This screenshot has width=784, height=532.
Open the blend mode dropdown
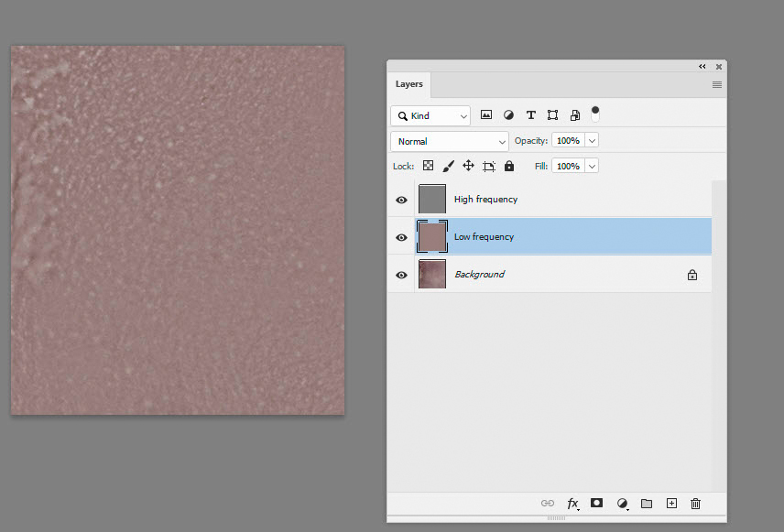pos(449,141)
